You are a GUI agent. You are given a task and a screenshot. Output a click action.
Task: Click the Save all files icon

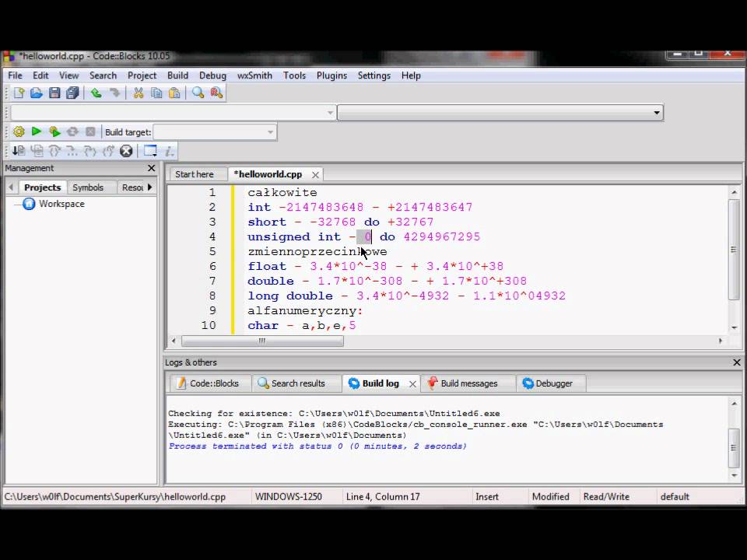(72, 93)
